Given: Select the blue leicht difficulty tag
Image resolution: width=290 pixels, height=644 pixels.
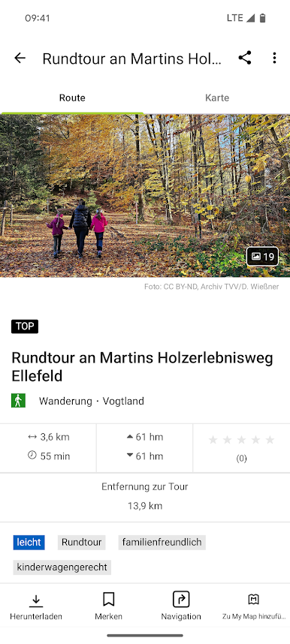Looking at the screenshot, I should [x=29, y=542].
